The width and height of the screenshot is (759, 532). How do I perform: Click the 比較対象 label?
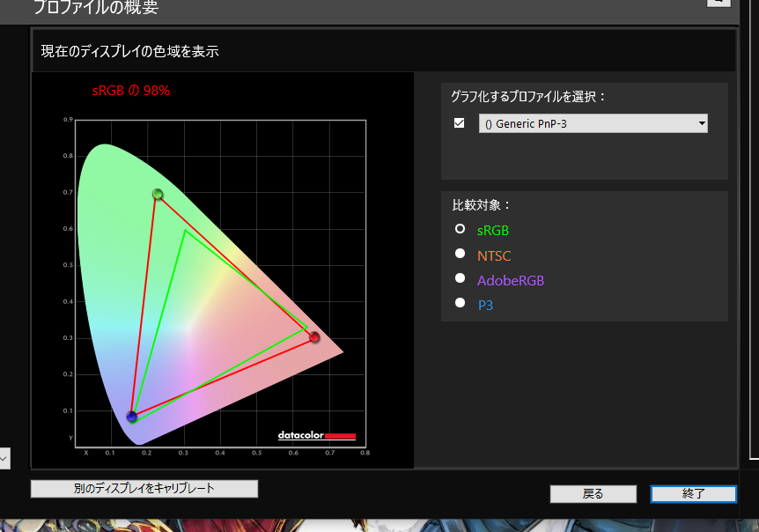tap(481, 205)
